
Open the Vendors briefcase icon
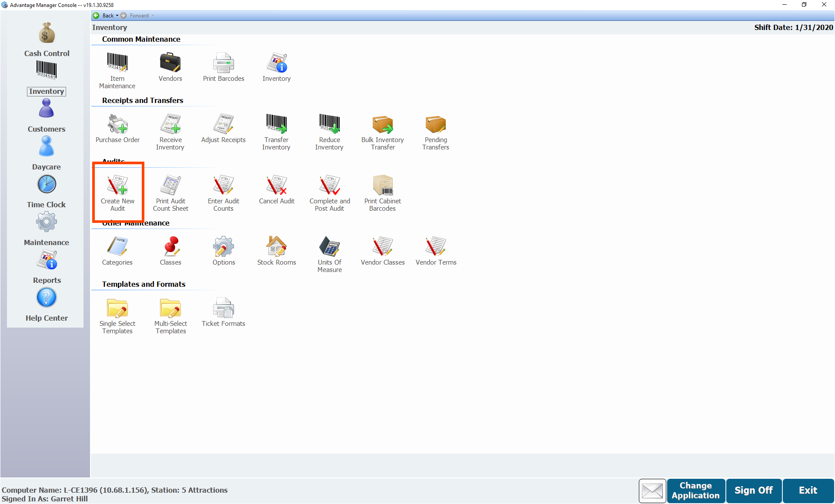[170, 63]
